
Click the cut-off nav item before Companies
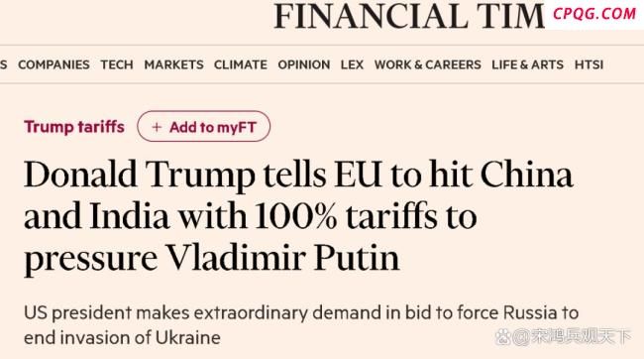coord(3,64)
